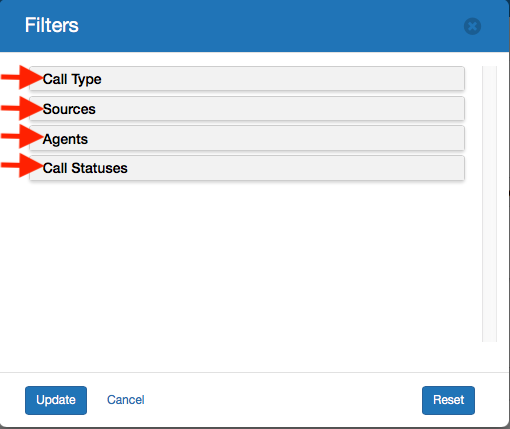The image size is (510, 429).
Task: Click the blue Filters dialog header bar
Action: [x=255, y=26]
